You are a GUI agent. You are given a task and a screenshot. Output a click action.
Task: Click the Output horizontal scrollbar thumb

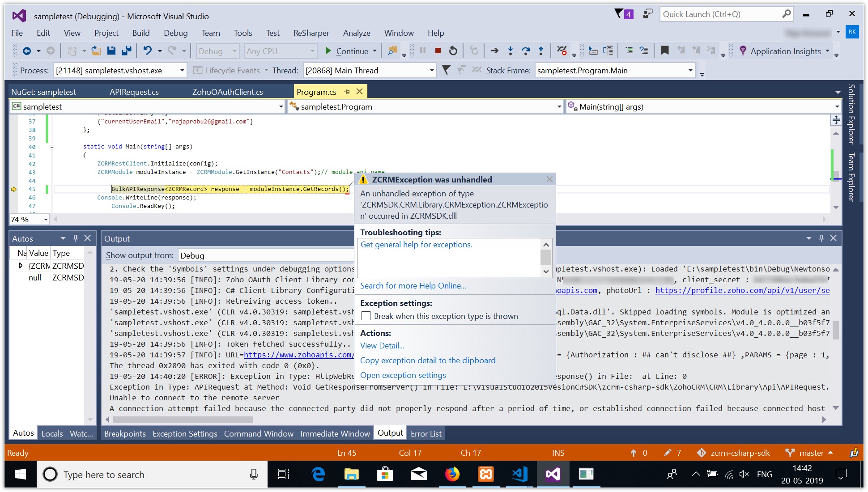tap(183, 420)
